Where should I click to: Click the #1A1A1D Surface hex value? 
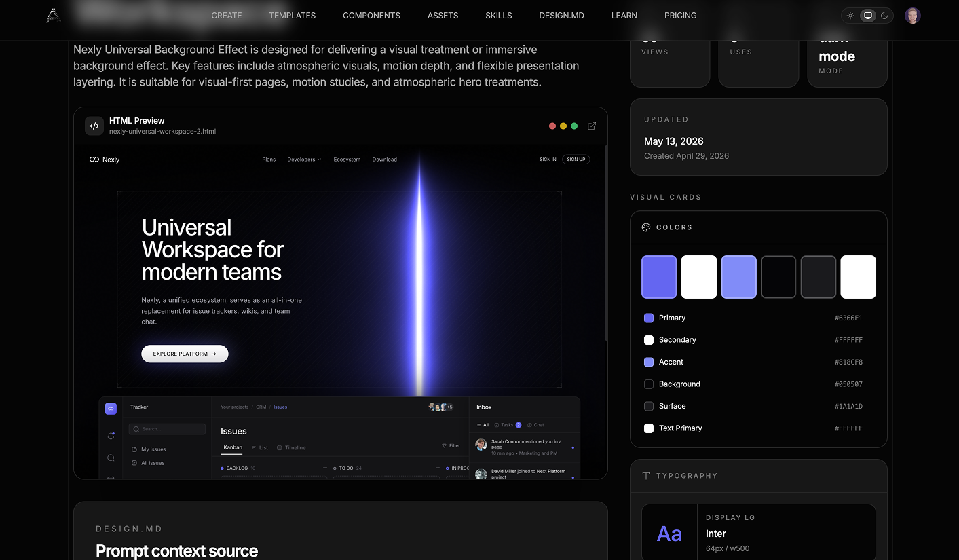pos(848,406)
